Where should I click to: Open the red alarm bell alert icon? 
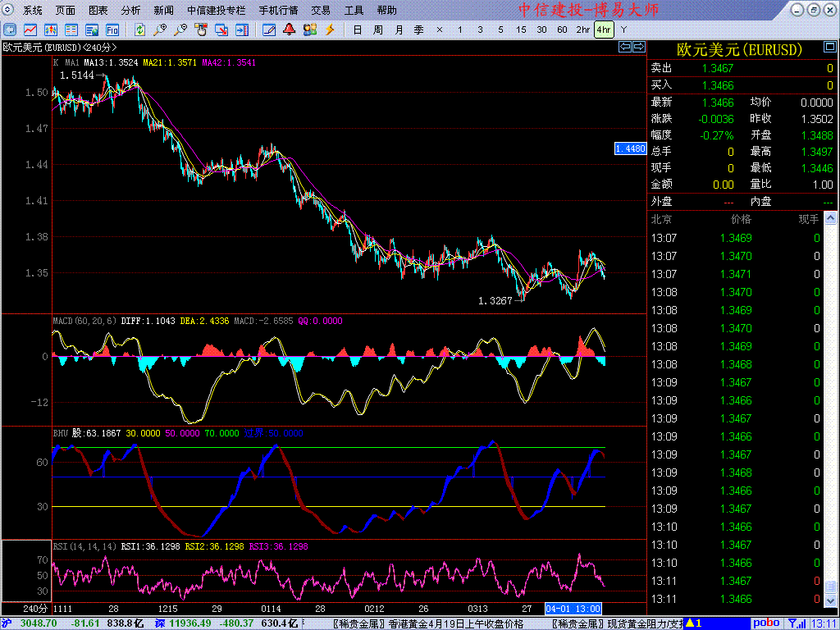coord(290,30)
